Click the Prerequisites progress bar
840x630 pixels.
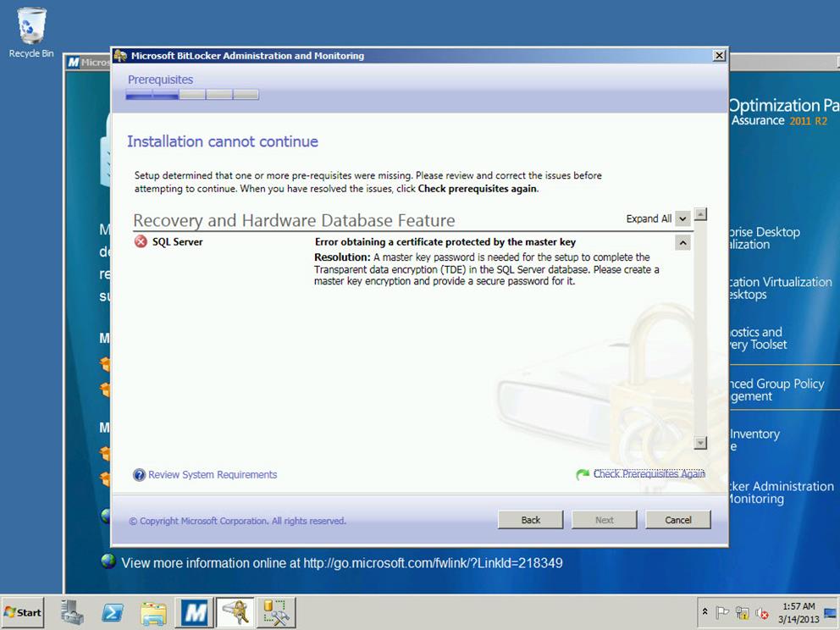[192, 95]
